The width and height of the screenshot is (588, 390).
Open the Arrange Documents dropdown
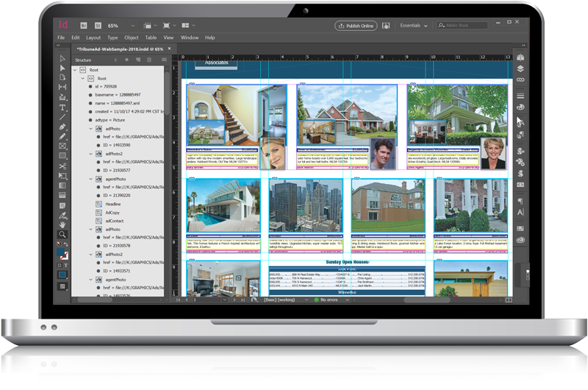coord(189,26)
